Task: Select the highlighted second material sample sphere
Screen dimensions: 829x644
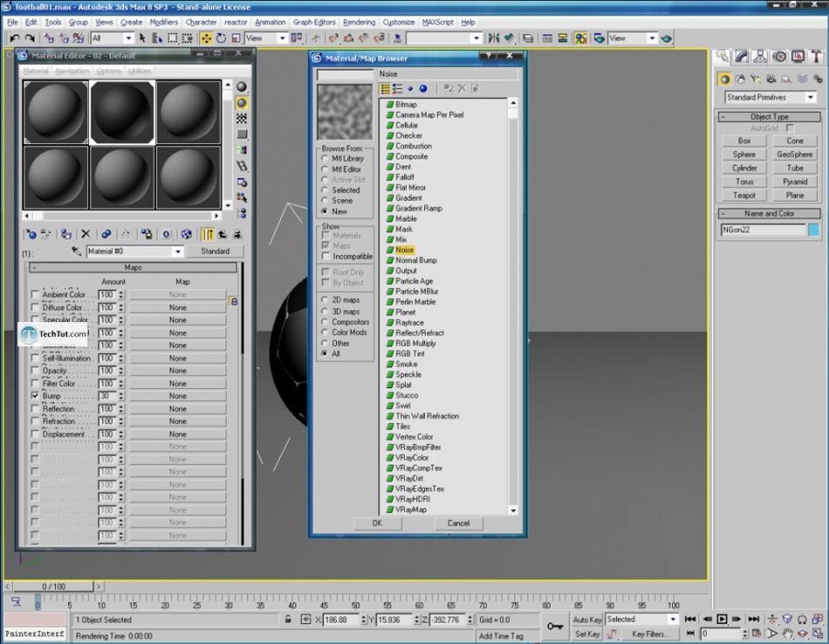Action: click(122, 113)
